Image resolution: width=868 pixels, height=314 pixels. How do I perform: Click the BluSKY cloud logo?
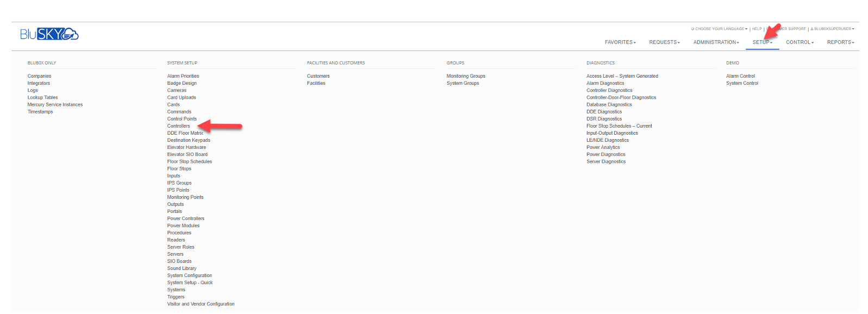[49, 34]
